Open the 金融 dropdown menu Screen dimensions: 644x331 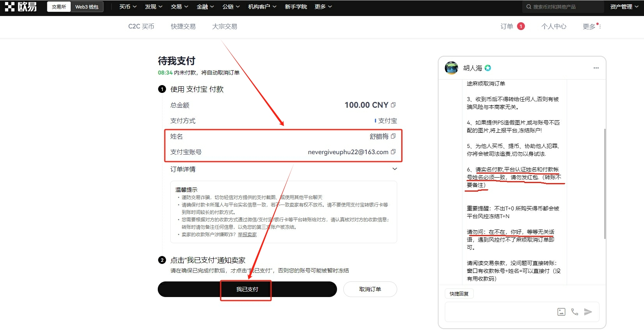[205, 7]
